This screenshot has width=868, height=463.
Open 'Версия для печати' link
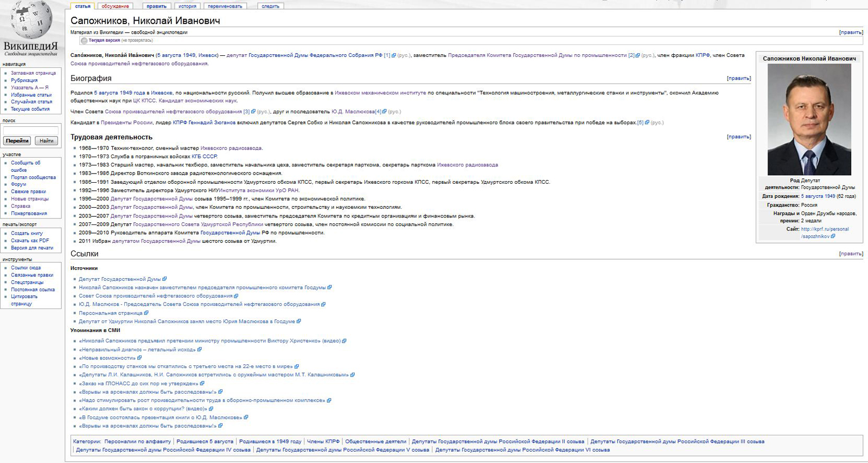point(32,248)
